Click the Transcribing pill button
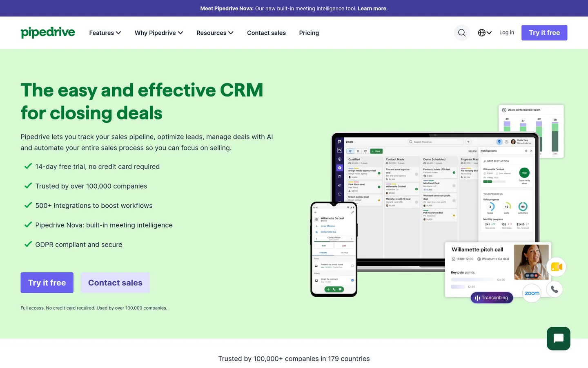Viewport: 588px width, 368px height. [492, 298]
